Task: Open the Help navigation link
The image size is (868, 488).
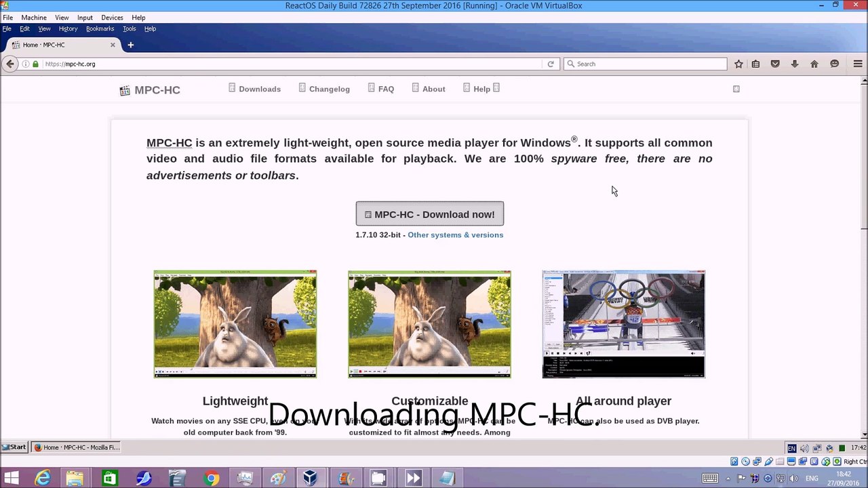Action: pos(481,89)
